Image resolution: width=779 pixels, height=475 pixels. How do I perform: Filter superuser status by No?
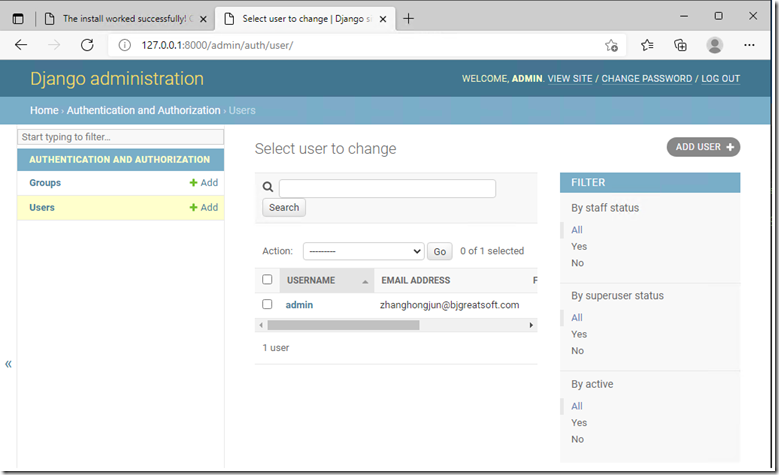click(577, 351)
